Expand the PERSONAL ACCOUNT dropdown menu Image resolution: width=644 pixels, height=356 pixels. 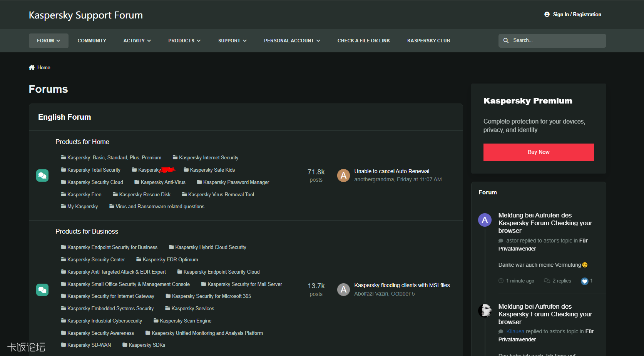tap(292, 41)
